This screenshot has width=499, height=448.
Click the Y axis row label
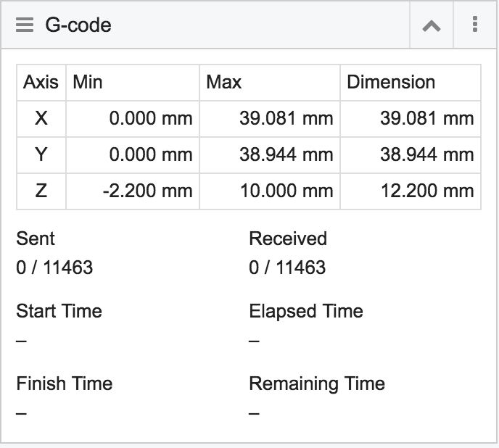tap(41, 154)
